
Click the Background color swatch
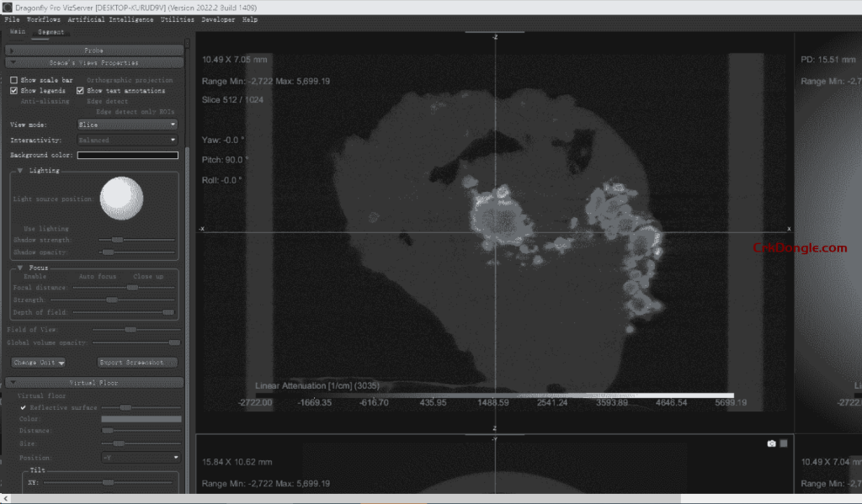coord(127,156)
